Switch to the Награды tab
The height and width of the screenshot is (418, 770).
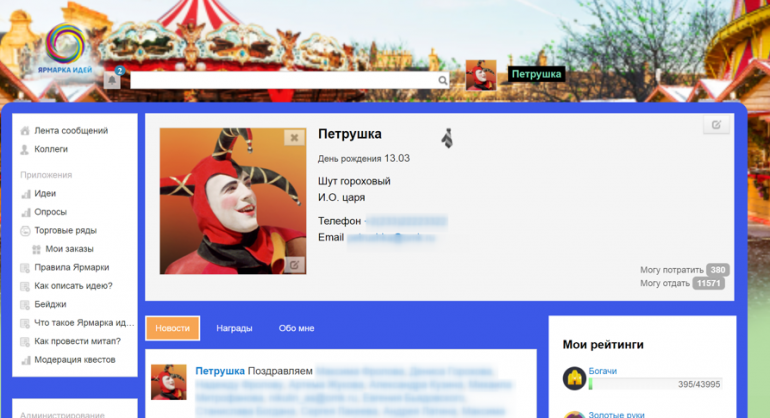tap(234, 328)
